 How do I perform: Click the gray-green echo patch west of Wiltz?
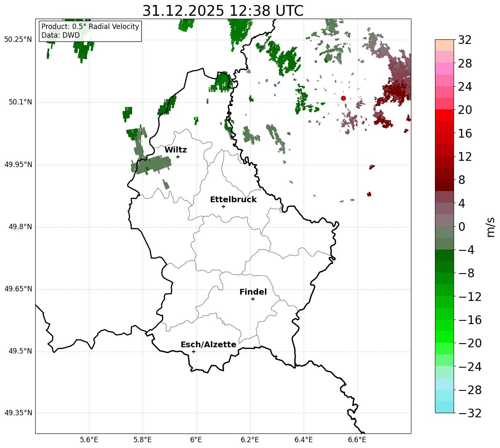pos(151,165)
